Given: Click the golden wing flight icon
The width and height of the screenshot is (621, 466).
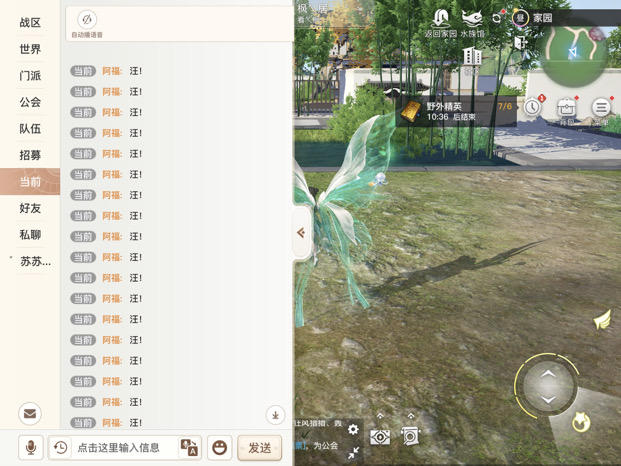Looking at the screenshot, I should [602, 319].
